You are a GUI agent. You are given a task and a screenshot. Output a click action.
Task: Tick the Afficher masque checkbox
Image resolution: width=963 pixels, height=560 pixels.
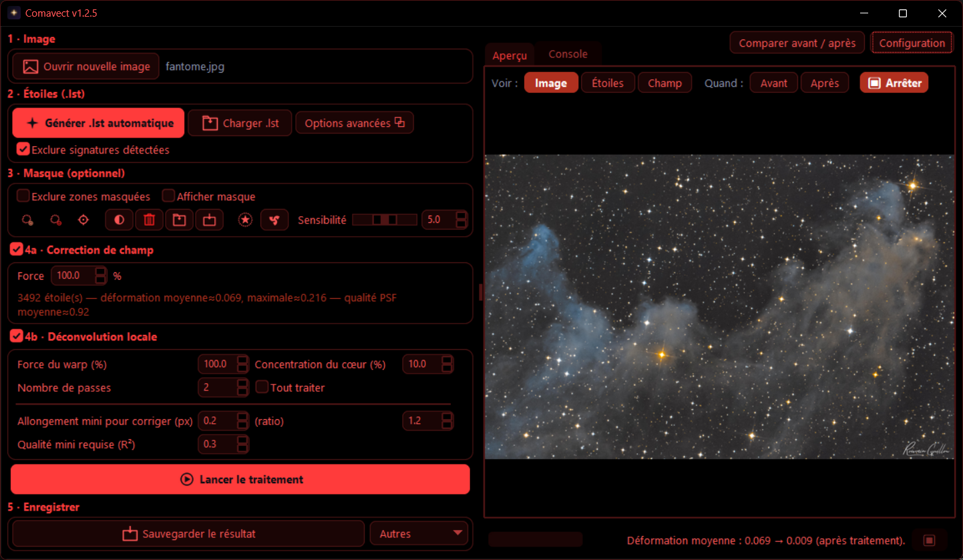click(x=168, y=196)
